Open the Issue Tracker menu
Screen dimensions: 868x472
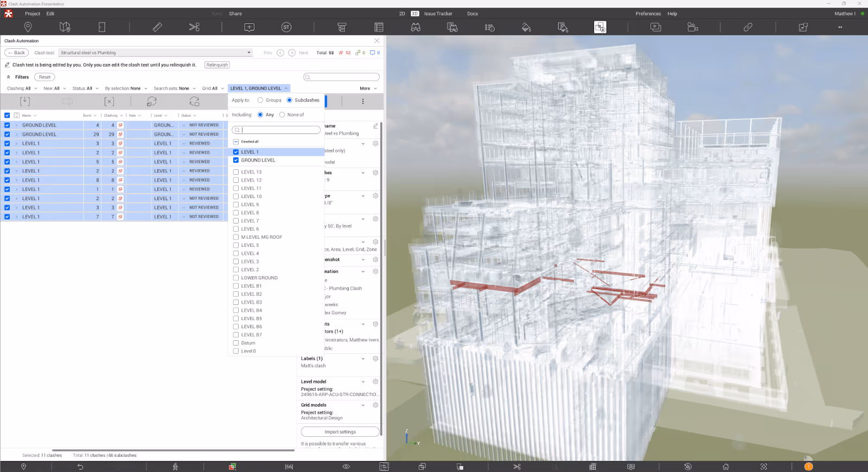(438, 14)
